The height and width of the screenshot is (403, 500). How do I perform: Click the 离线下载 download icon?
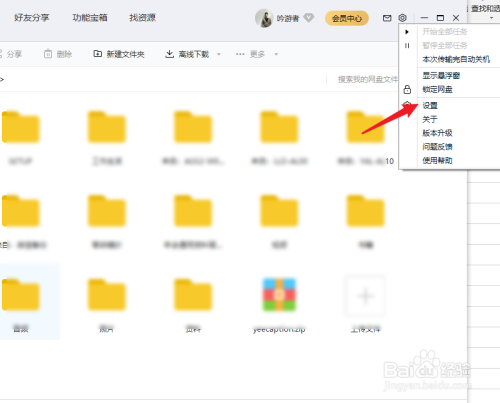coord(169,54)
